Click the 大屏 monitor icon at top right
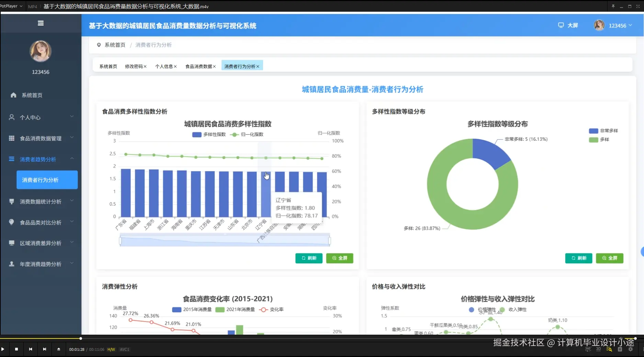Image resolution: width=644 pixels, height=357 pixels. click(x=561, y=25)
